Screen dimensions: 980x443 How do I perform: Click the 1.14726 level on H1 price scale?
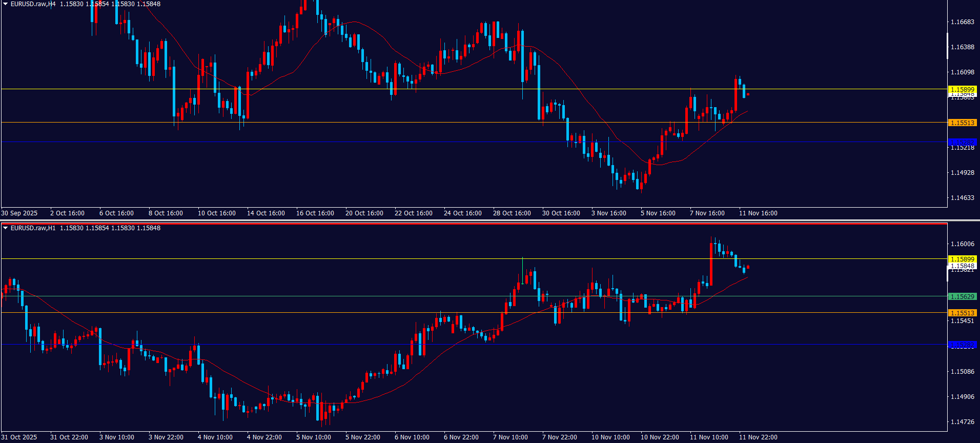962,422
